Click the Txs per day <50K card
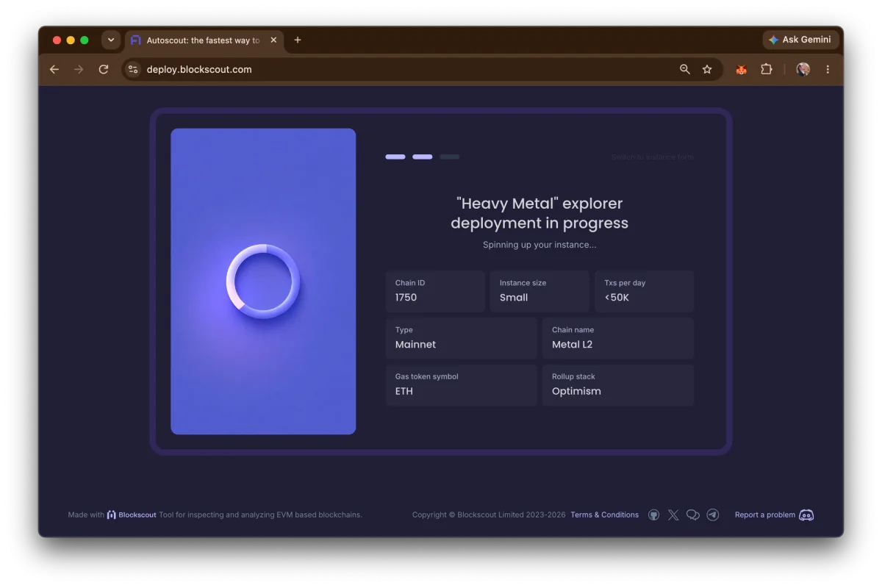The width and height of the screenshot is (882, 588). click(x=644, y=291)
